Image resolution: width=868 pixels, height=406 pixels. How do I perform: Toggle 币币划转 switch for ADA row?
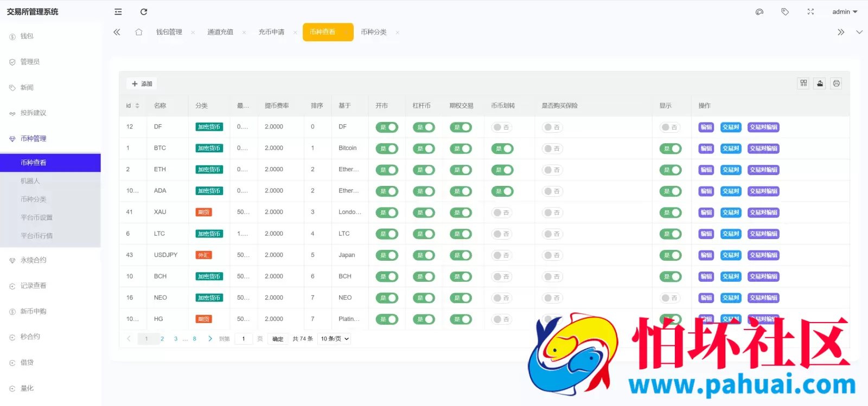(502, 191)
